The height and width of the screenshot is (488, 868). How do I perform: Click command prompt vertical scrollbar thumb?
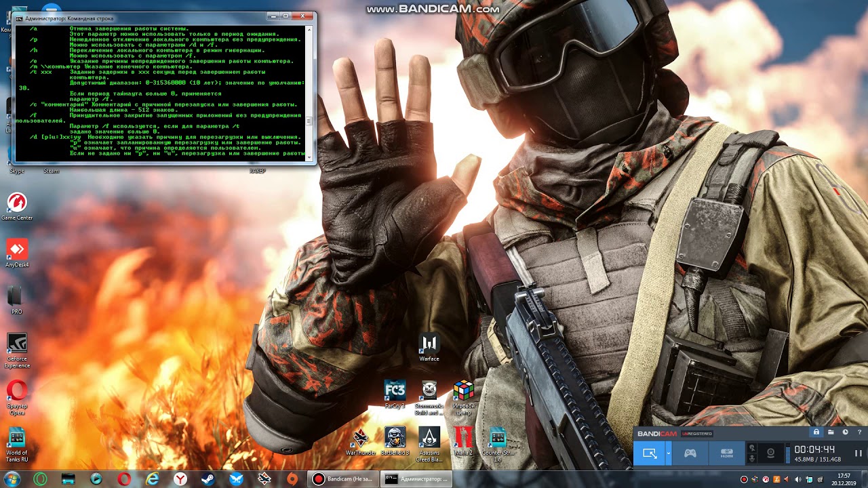click(310, 121)
